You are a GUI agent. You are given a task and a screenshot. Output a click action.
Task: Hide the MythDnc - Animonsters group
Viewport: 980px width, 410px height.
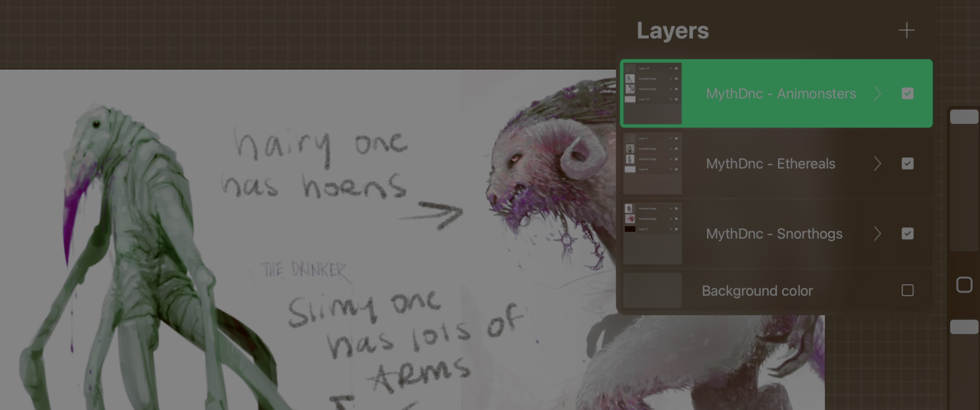point(907,94)
